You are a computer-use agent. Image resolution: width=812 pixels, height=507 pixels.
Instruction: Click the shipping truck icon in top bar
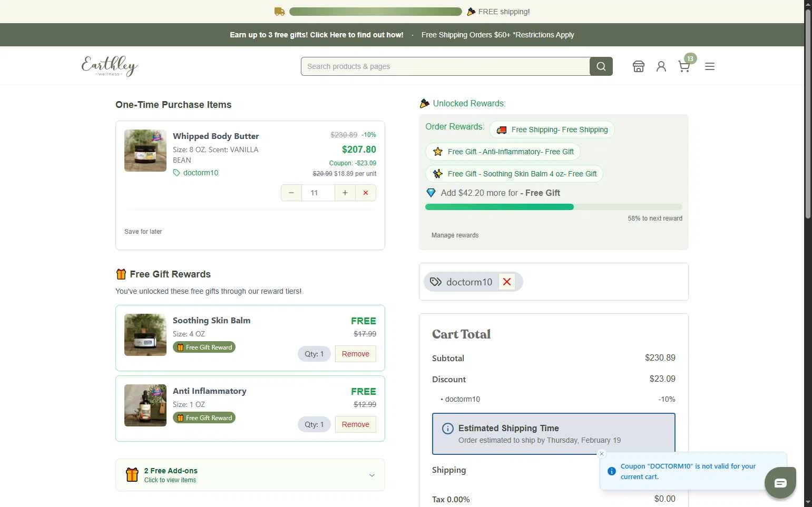pos(279,12)
